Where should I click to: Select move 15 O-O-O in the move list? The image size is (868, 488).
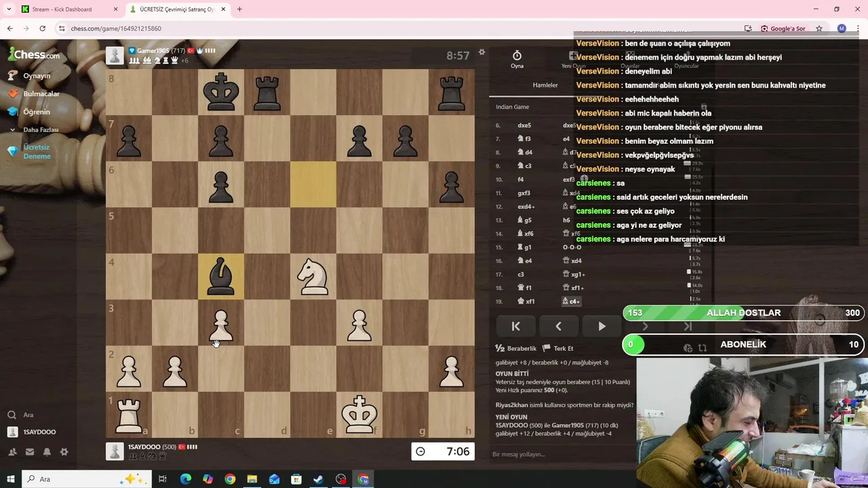572,247
